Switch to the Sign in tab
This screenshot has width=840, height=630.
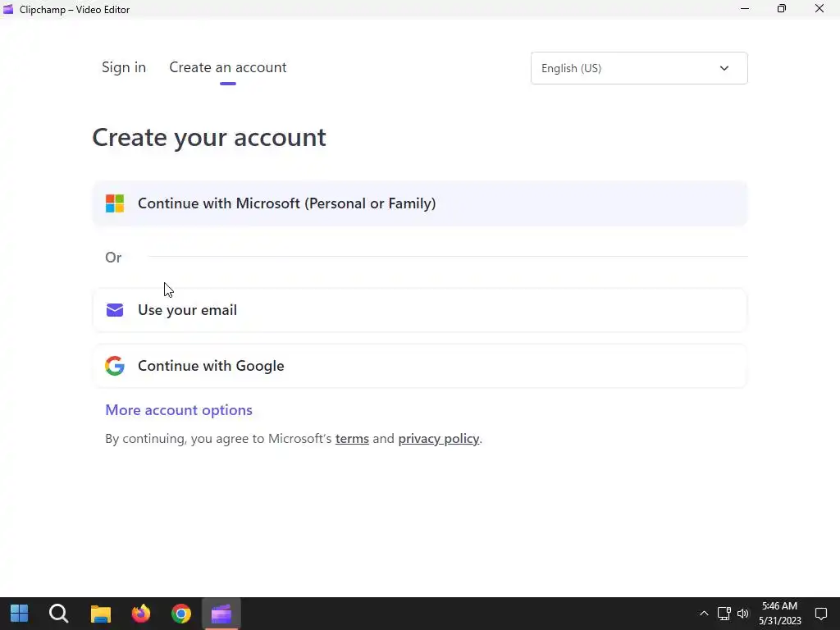[124, 67]
